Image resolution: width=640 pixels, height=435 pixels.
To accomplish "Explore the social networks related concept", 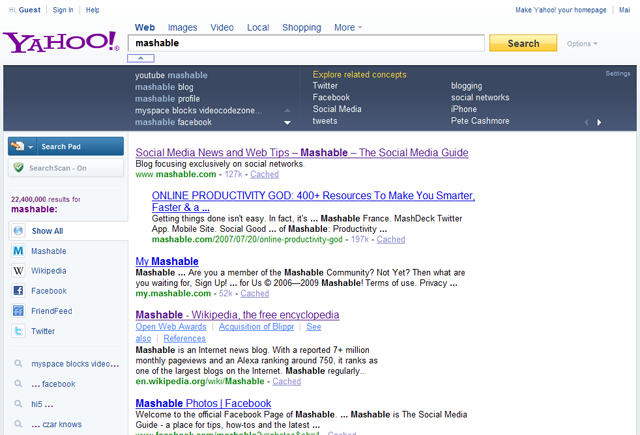I will click(480, 98).
